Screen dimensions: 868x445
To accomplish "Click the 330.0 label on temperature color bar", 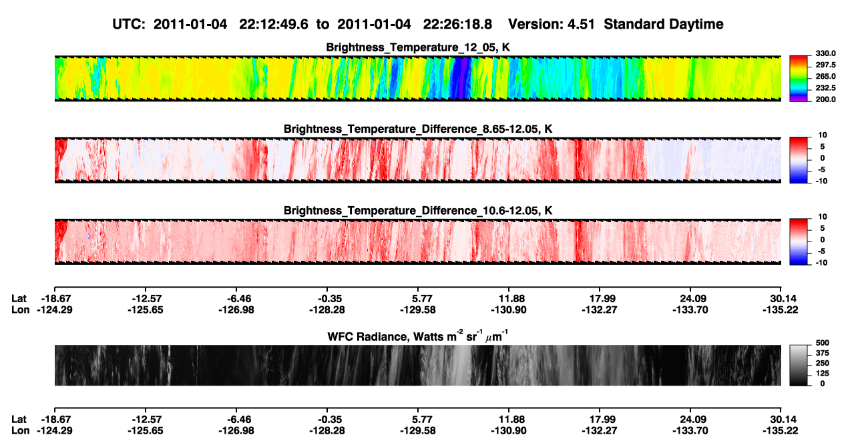I will click(x=826, y=53).
